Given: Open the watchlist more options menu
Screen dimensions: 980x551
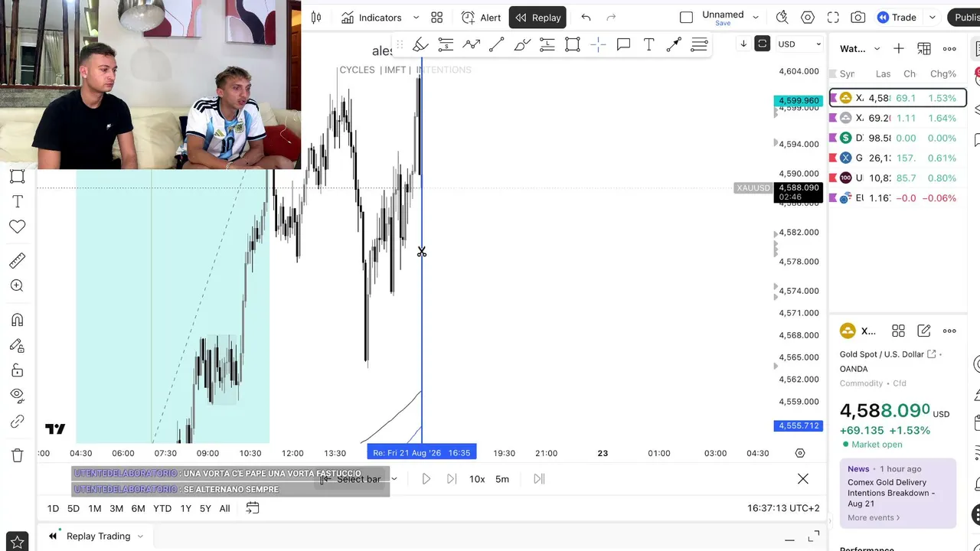Looking at the screenshot, I should pos(949,49).
